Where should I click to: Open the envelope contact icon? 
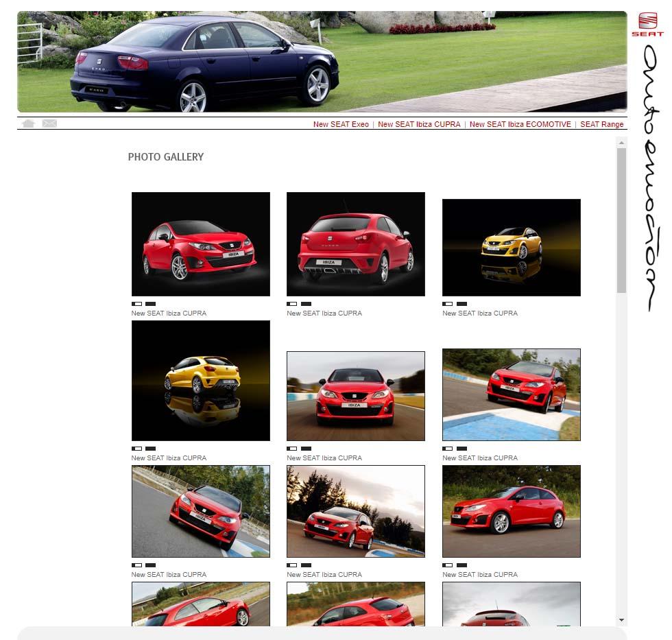[x=49, y=123]
